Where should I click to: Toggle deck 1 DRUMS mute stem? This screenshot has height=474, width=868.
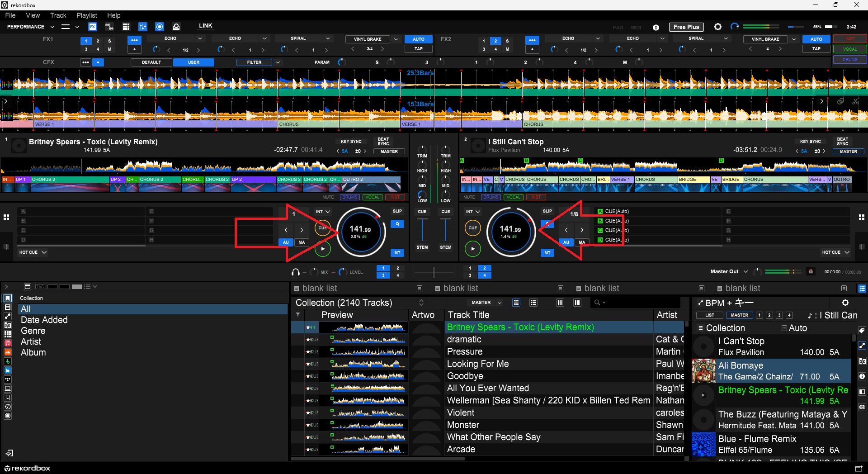[x=350, y=197]
